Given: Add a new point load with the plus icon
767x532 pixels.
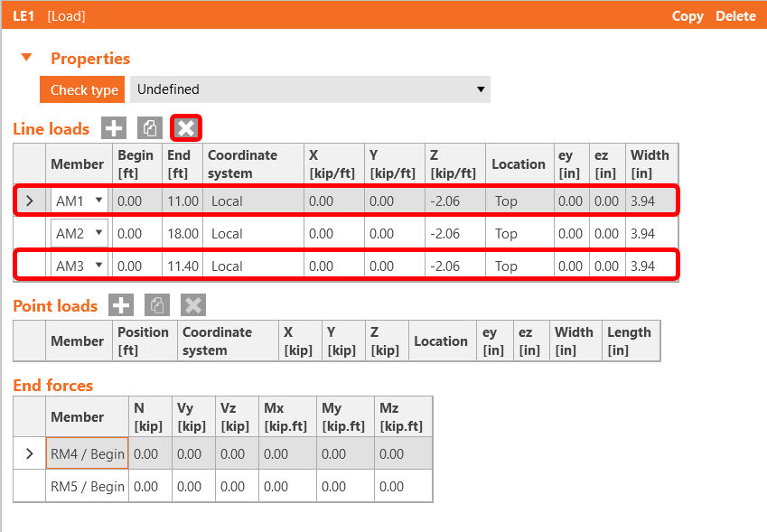Looking at the screenshot, I should coord(120,305).
